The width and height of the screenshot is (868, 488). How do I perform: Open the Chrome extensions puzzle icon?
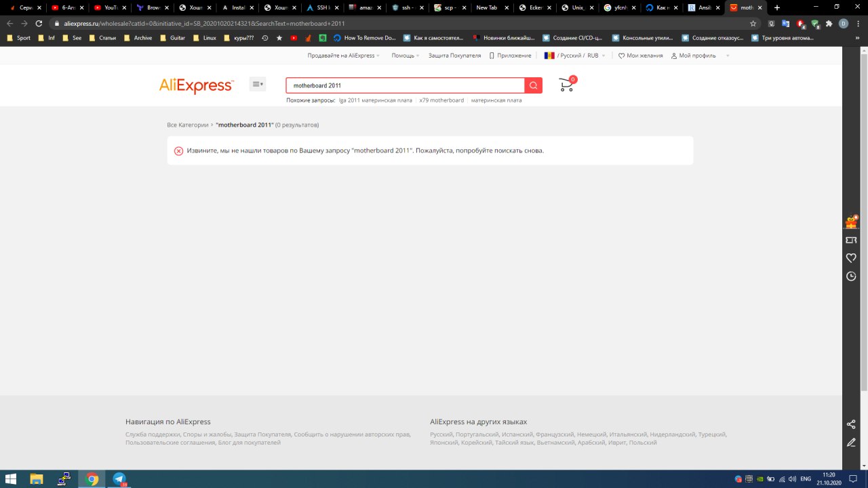829,23
